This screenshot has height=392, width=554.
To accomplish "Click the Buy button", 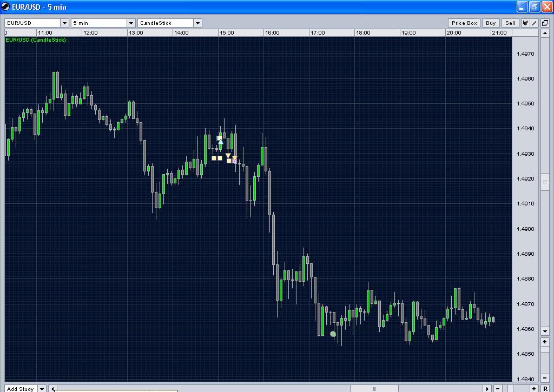I will (490, 23).
